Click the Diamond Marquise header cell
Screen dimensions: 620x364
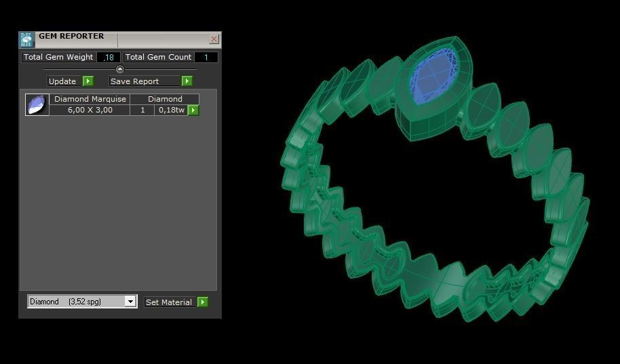[x=90, y=99]
